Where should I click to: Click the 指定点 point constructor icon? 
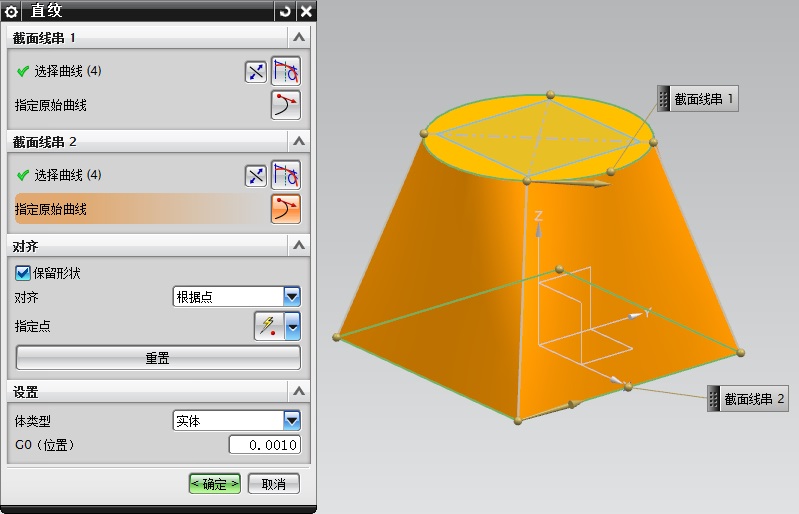tap(269, 326)
